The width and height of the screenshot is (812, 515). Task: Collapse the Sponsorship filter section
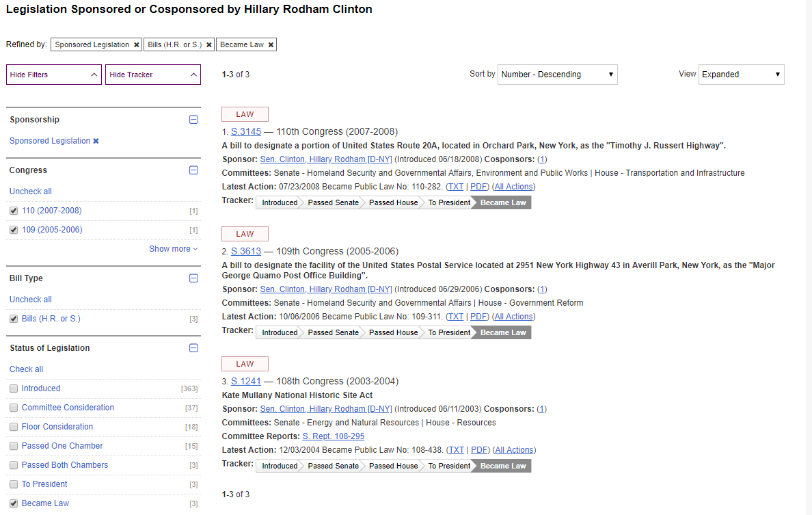(193, 120)
